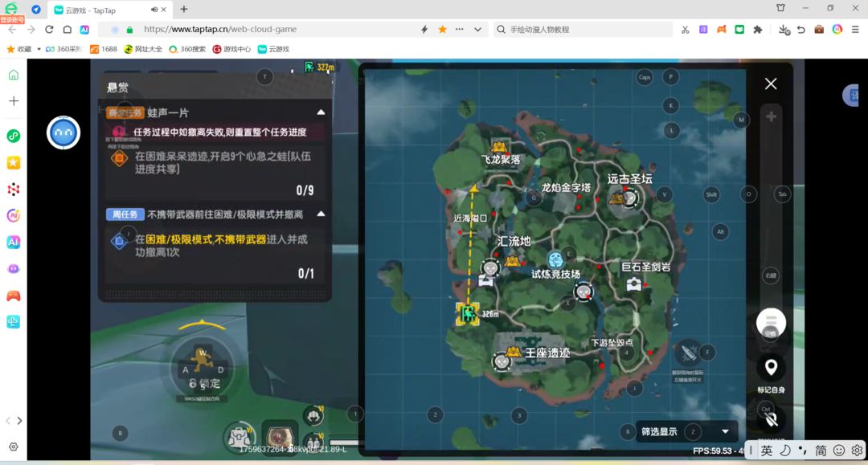Open the 云游戏 bookmark
This screenshot has width=868, height=465.
coord(273,49)
